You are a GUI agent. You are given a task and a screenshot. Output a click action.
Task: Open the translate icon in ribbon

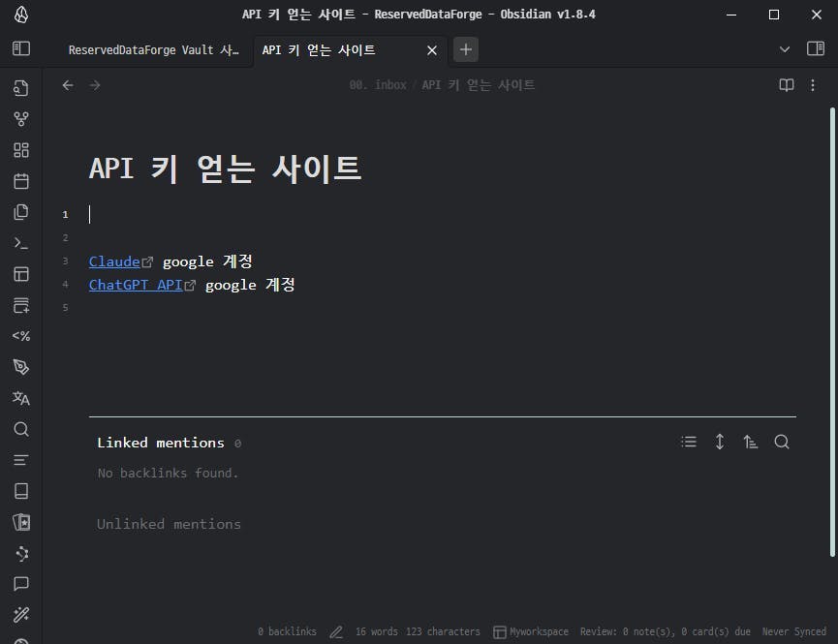point(21,398)
